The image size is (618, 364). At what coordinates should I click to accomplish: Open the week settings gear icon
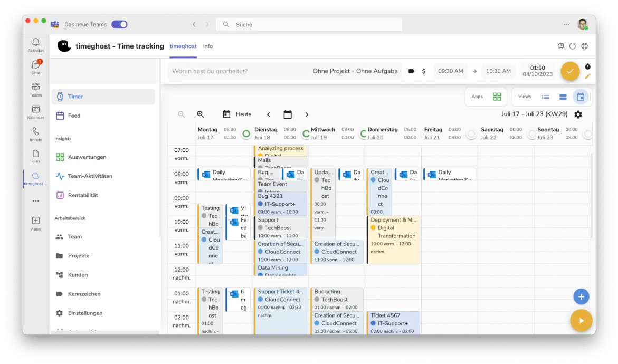(578, 114)
